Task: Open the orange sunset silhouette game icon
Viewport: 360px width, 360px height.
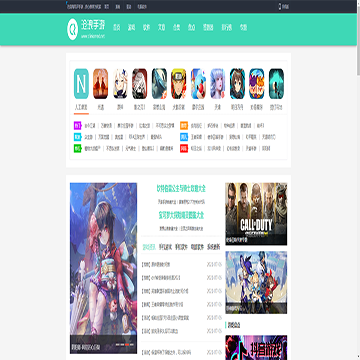Action: point(101,84)
